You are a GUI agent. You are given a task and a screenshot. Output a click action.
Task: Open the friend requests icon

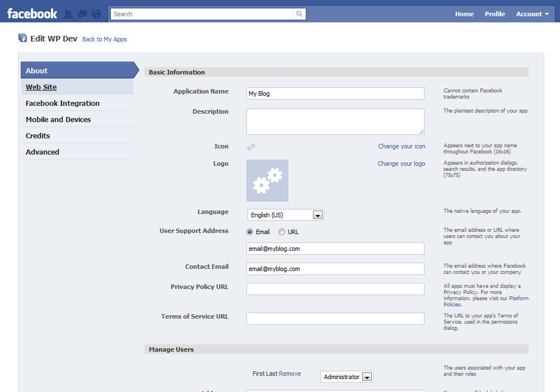point(68,14)
